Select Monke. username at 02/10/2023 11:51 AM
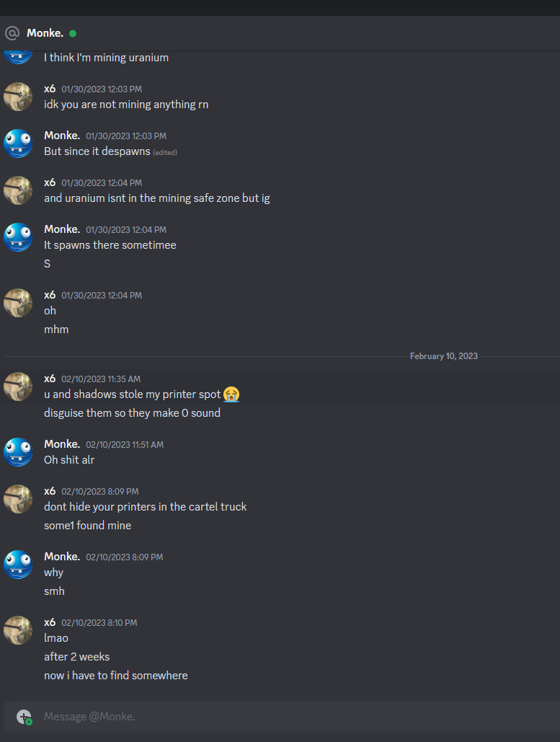 [62, 444]
